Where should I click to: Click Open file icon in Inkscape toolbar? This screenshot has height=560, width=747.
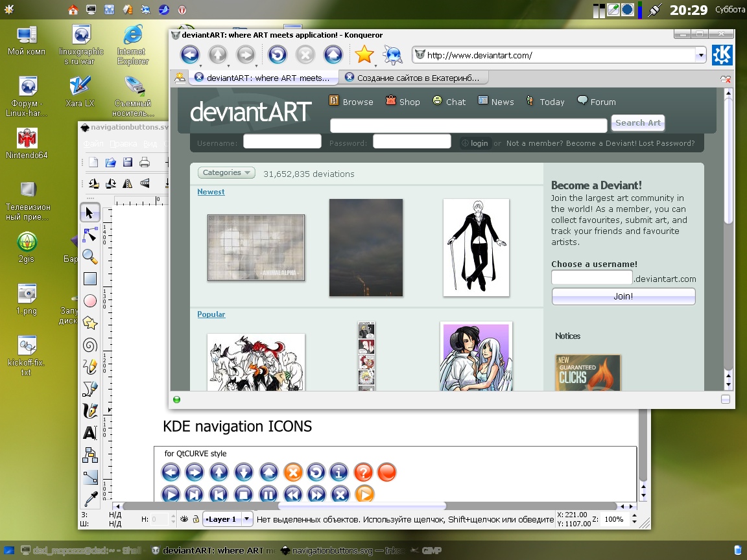coord(110,163)
